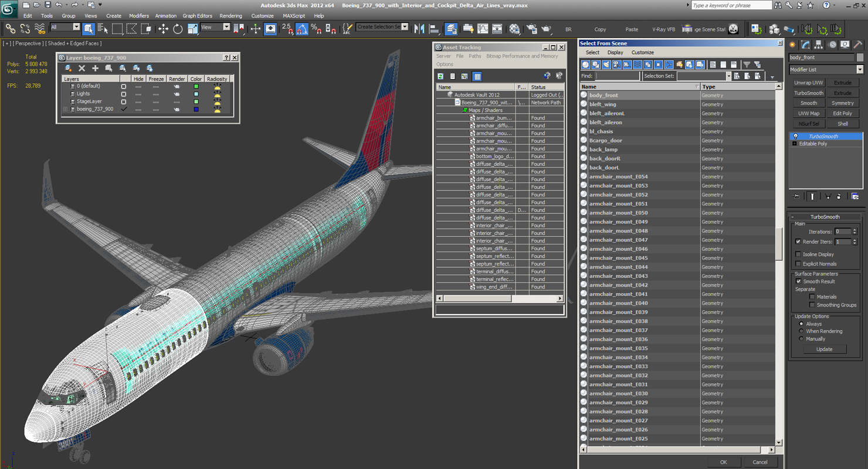Click the boeing_737_900 layer blue color swatch
The height and width of the screenshot is (469, 868).
click(196, 109)
